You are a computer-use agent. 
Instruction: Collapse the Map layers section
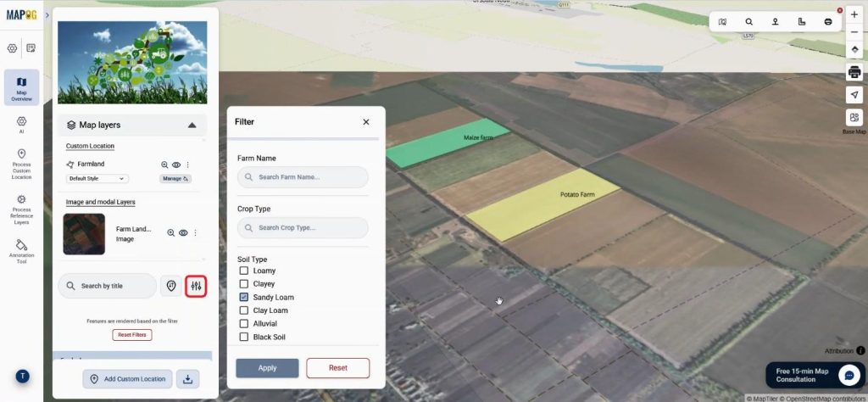pyautogui.click(x=192, y=126)
